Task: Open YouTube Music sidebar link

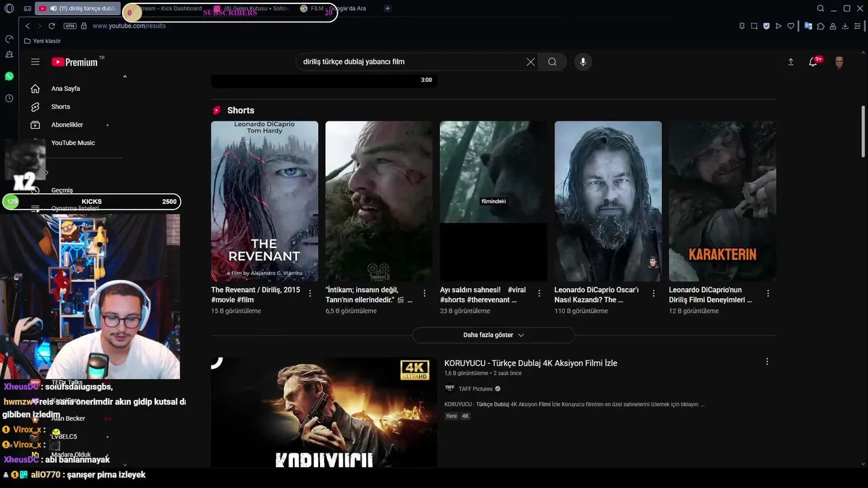Action: pos(73,143)
